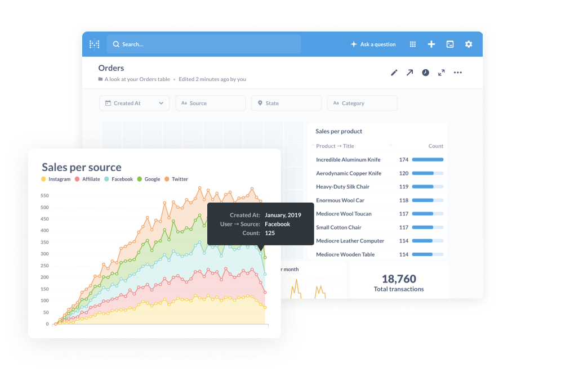Toggle Facebook series in chart legend

pos(119,179)
